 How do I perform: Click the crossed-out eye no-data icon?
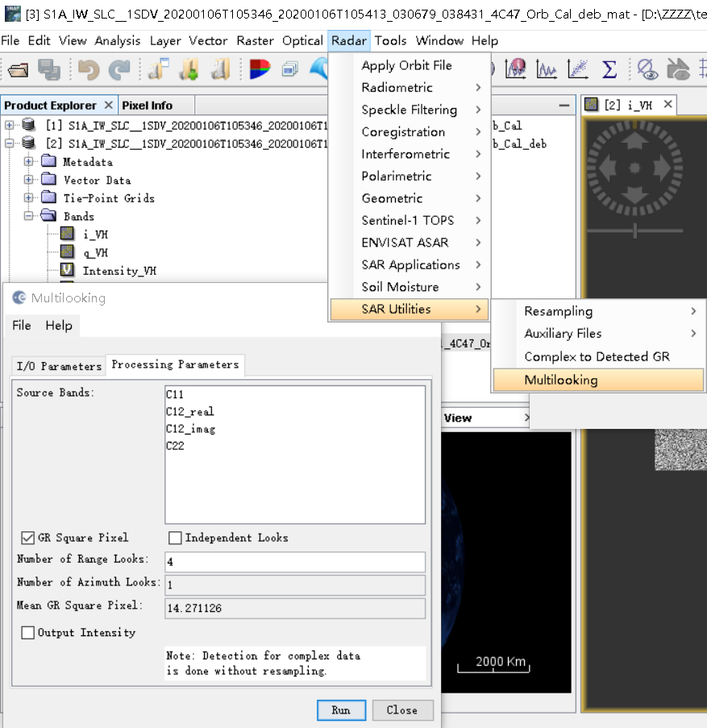click(647, 69)
